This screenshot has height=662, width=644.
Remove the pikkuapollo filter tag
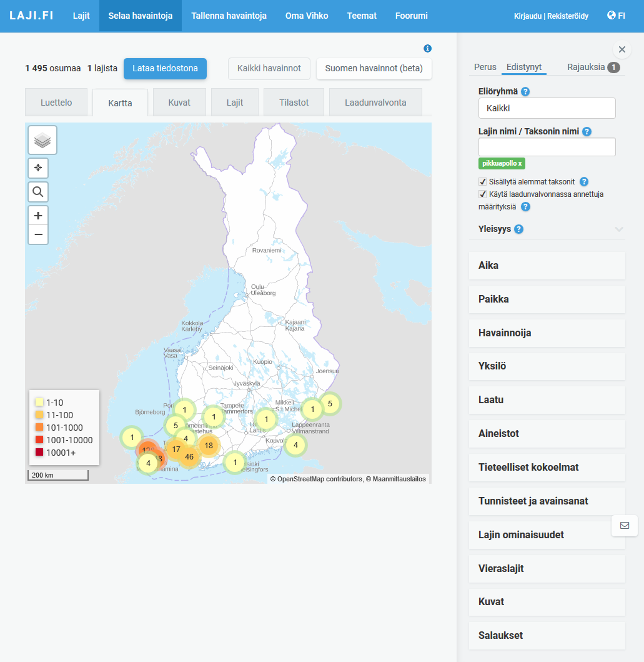tap(520, 164)
